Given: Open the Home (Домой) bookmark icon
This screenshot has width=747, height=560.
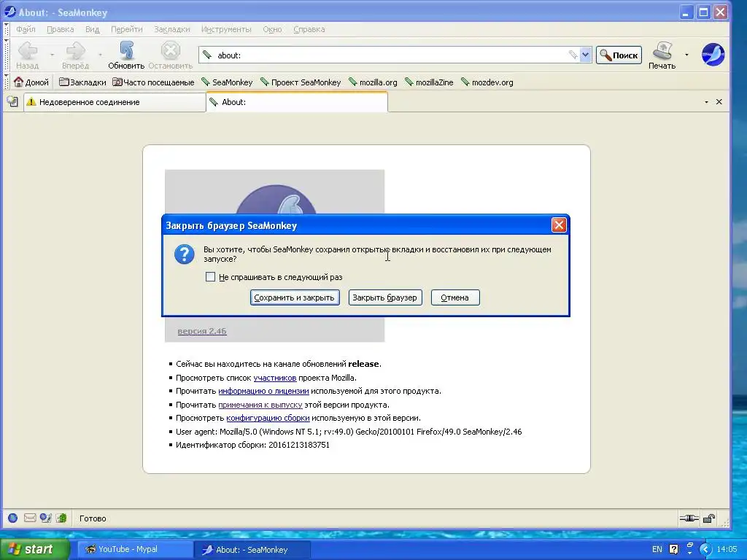Looking at the screenshot, I should point(18,82).
